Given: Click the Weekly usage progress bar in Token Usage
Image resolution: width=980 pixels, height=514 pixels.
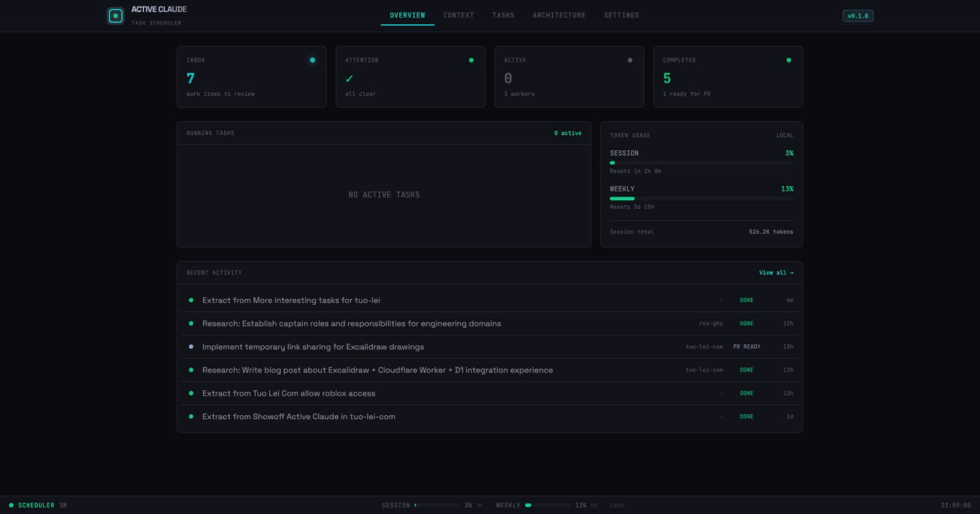Looking at the screenshot, I should tap(701, 198).
